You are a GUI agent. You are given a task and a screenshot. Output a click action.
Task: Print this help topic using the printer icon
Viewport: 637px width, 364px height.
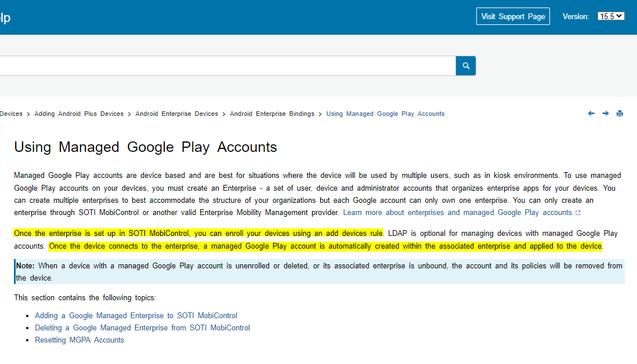coord(620,113)
